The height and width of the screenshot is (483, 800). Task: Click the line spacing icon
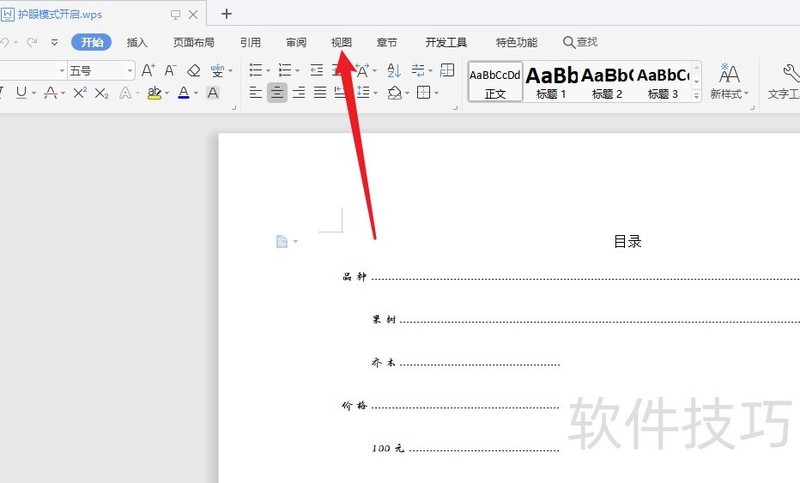pyautogui.click(x=363, y=93)
